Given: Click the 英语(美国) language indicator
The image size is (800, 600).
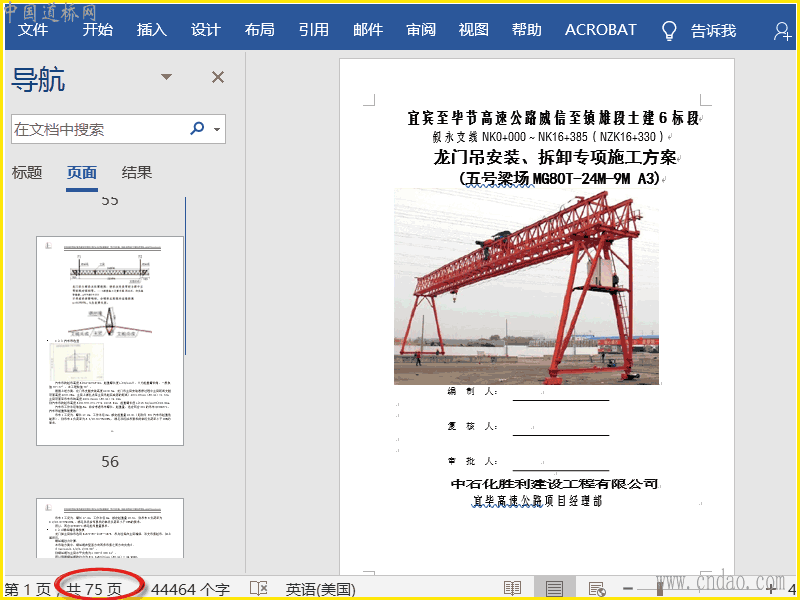Looking at the screenshot, I should pos(320,590).
